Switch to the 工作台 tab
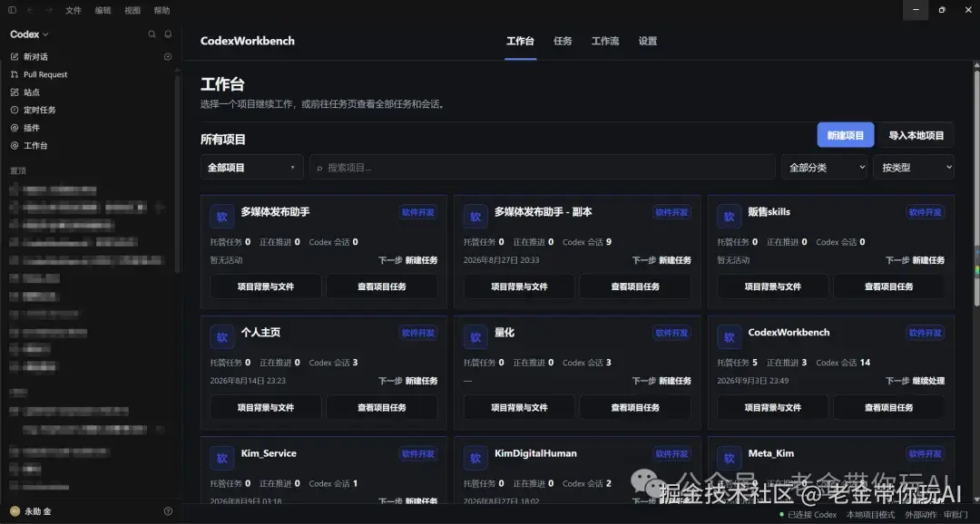This screenshot has height=524, width=980. (x=520, y=41)
